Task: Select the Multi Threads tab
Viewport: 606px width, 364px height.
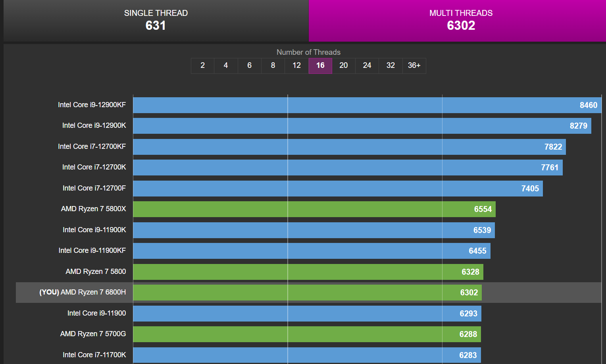Action: point(457,21)
